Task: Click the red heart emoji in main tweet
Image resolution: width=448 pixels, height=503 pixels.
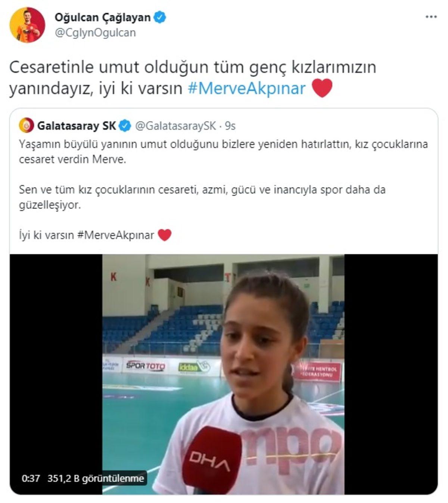Action: (322, 89)
